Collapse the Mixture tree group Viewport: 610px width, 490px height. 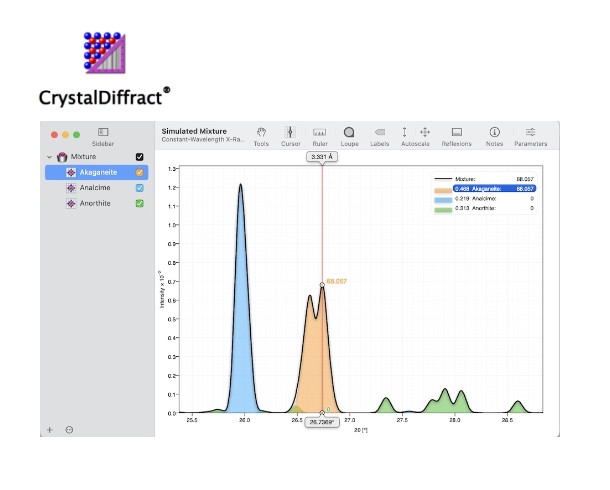coord(49,157)
